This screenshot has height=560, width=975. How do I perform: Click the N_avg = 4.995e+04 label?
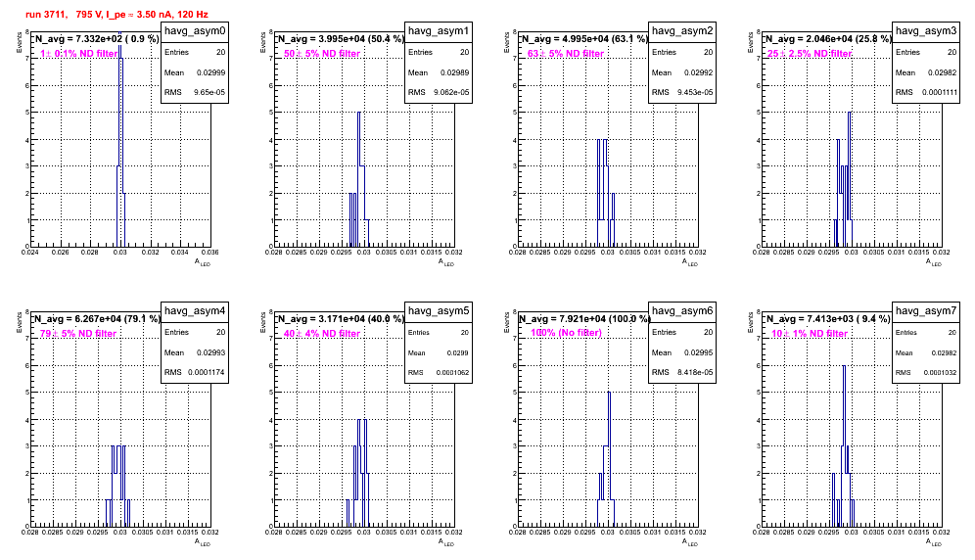coord(583,39)
